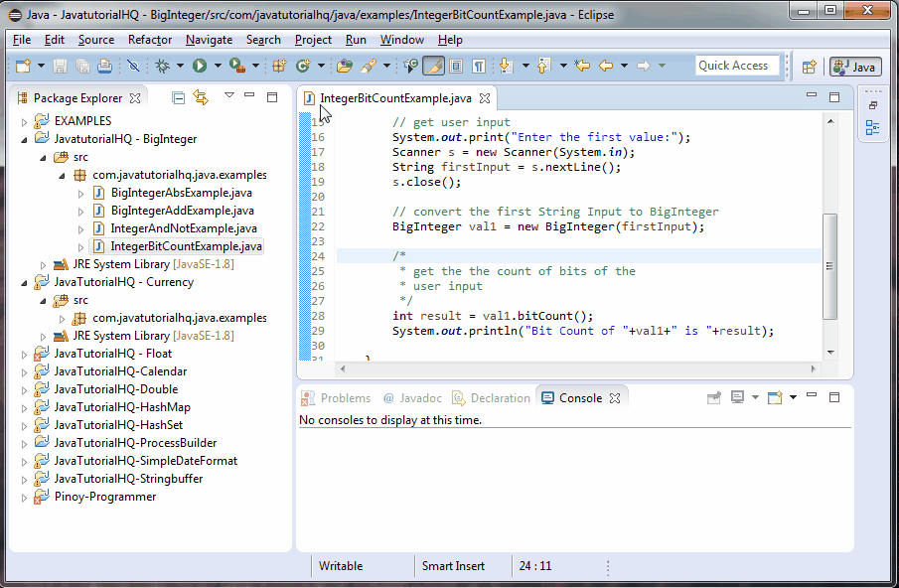Screen dimensions: 899x588
Task: Click the Debug bug icon
Action: click(x=163, y=66)
